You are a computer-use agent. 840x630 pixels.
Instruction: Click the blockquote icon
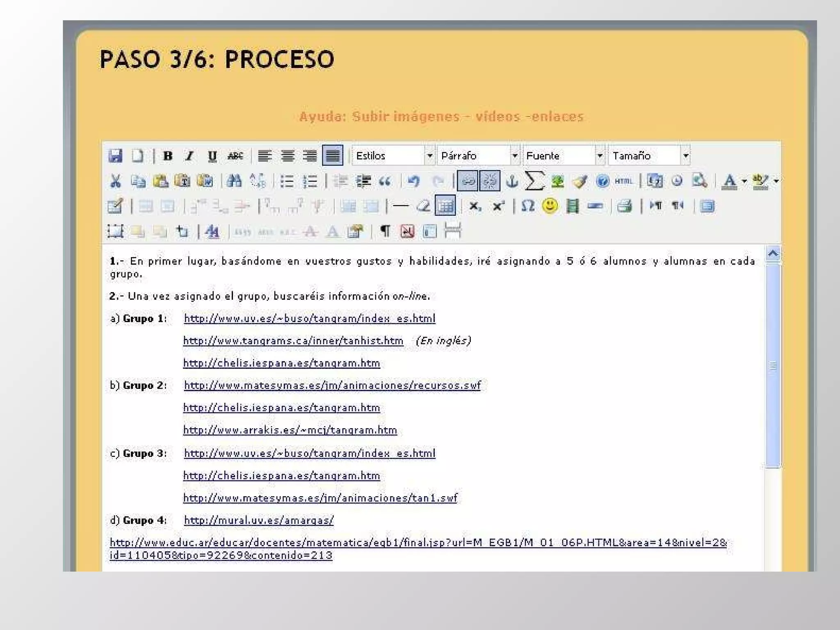coord(385,181)
